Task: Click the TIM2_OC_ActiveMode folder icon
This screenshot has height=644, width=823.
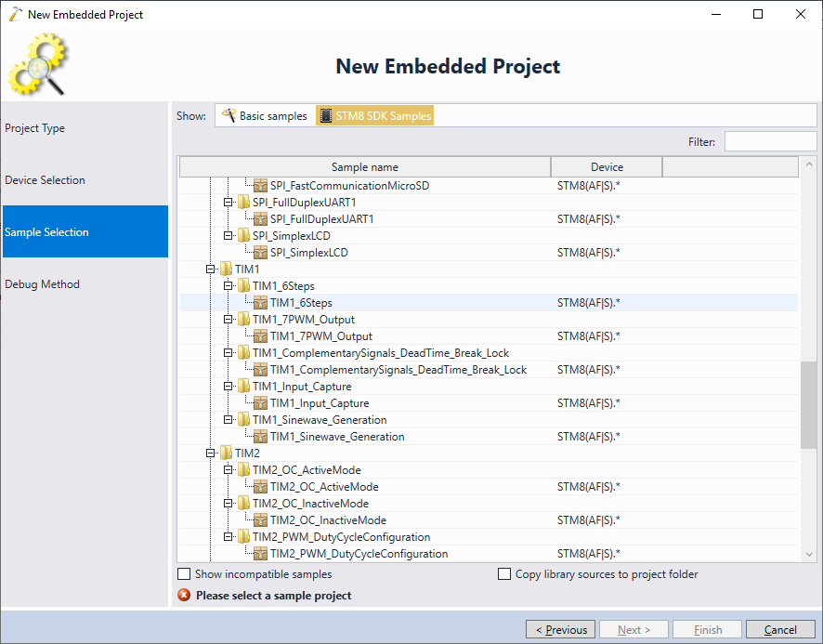Action: coord(243,470)
